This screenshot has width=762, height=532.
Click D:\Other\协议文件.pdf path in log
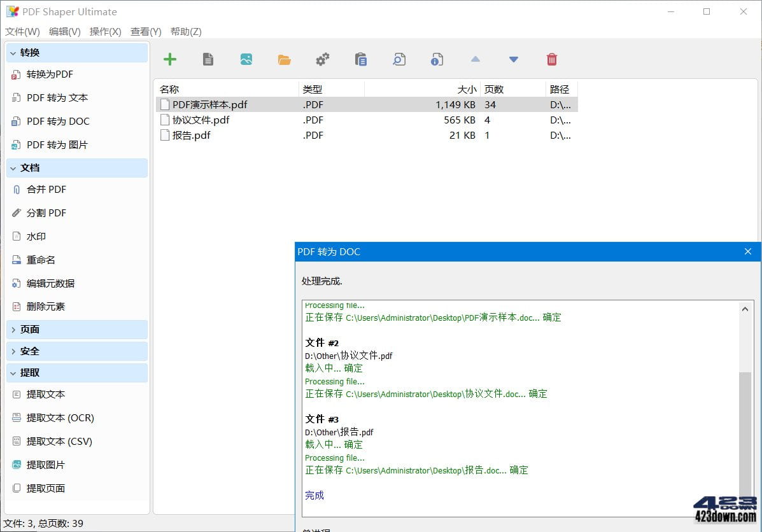[x=348, y=356]
